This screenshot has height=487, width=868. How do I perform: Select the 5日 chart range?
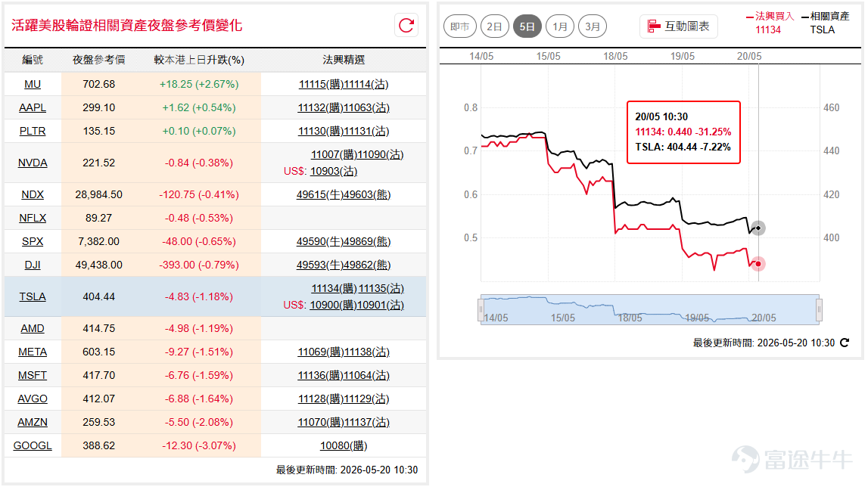(527, 26)
